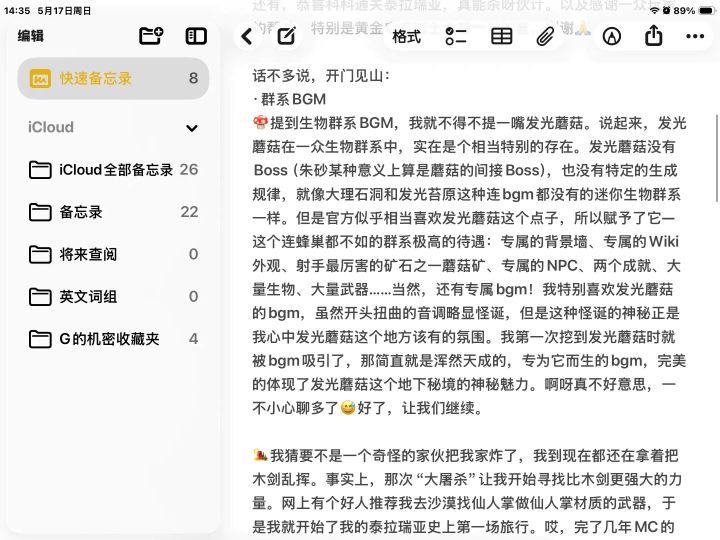Click the Quick Note icon in 快速备忘录

pyautogui.click(x=40, y=79)
